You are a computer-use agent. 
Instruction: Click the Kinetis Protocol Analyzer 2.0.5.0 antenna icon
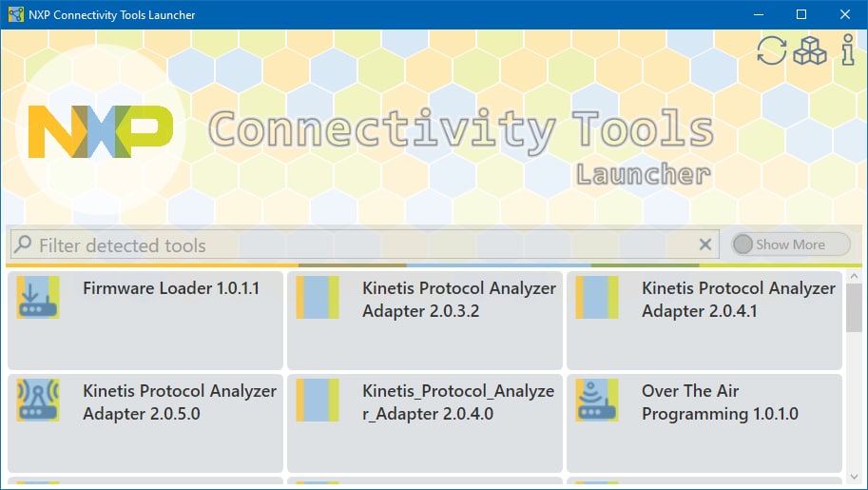click(x=38, y=400)
